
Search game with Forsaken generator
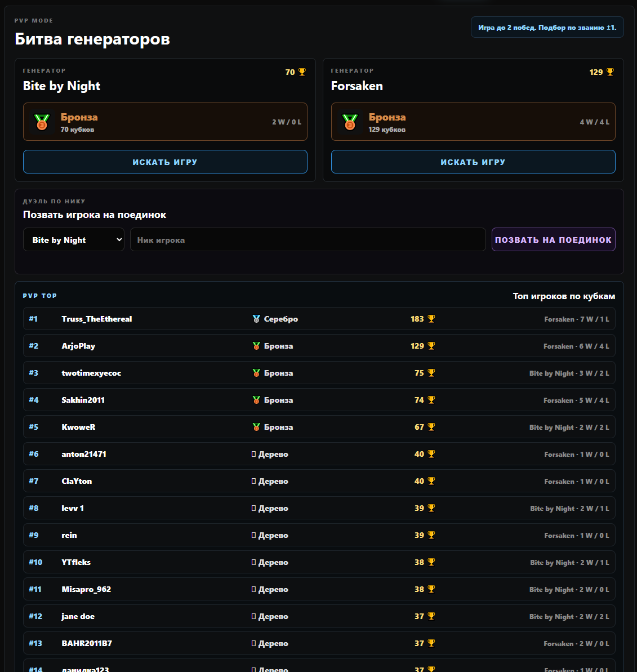(x=473, y=162)
